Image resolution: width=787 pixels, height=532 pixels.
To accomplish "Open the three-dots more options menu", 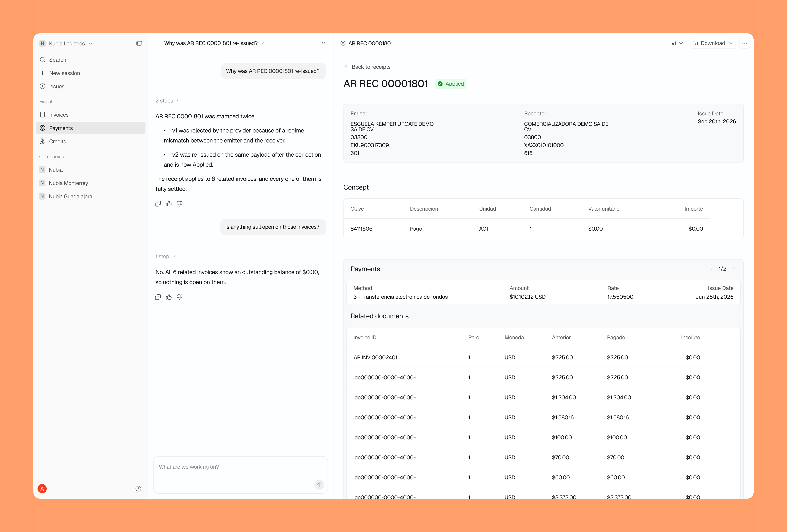I will pyautogui.click(x=745, y=43).
